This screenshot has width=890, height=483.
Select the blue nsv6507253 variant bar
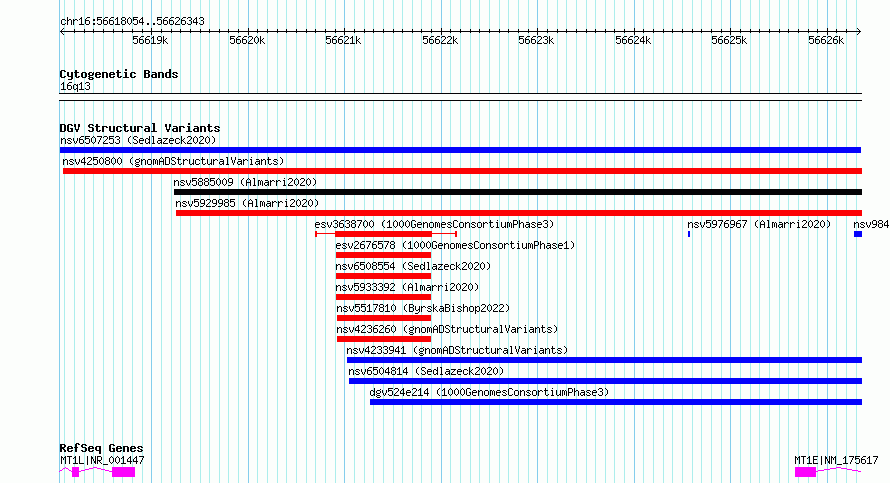click(460, 150)
